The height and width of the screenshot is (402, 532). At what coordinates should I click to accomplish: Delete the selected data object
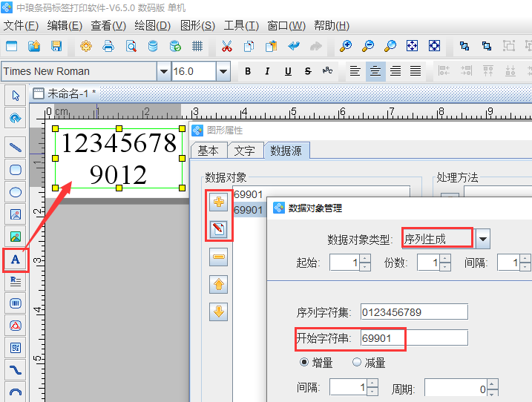click(218, 257)
